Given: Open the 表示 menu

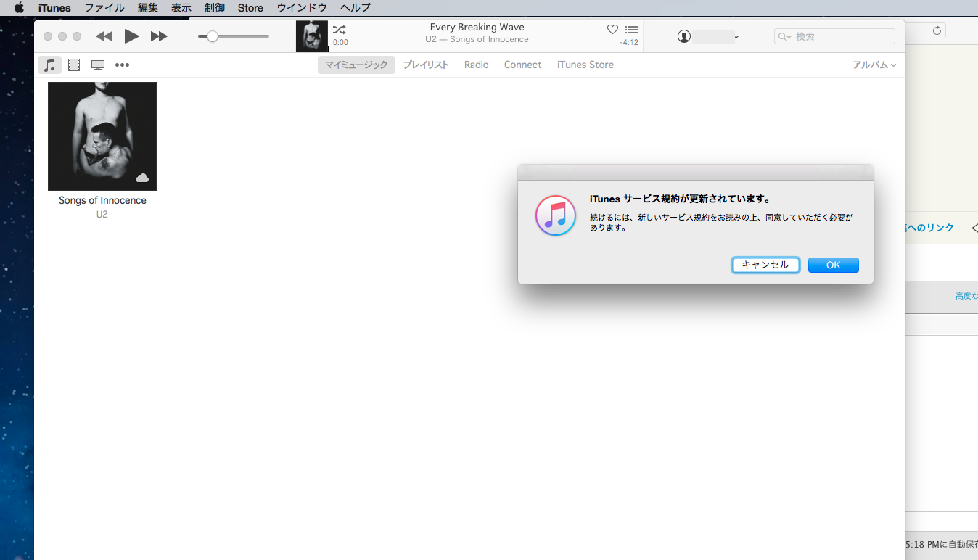Looking at the screenshot, I should (x=181, y=8).
